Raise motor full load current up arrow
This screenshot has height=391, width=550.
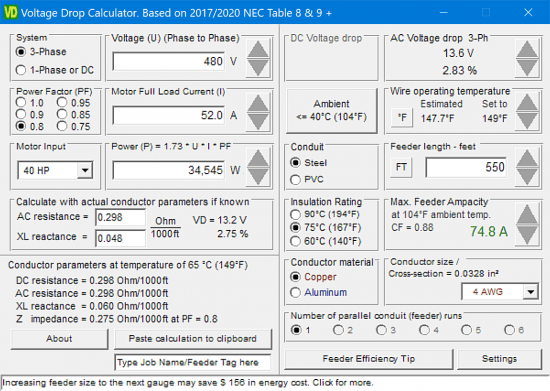[258, 103]
